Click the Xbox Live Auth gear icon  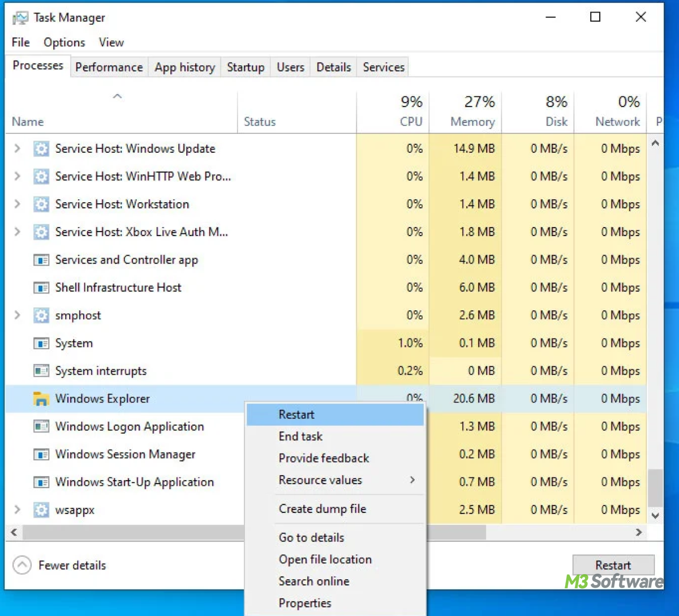pos(41,232)
